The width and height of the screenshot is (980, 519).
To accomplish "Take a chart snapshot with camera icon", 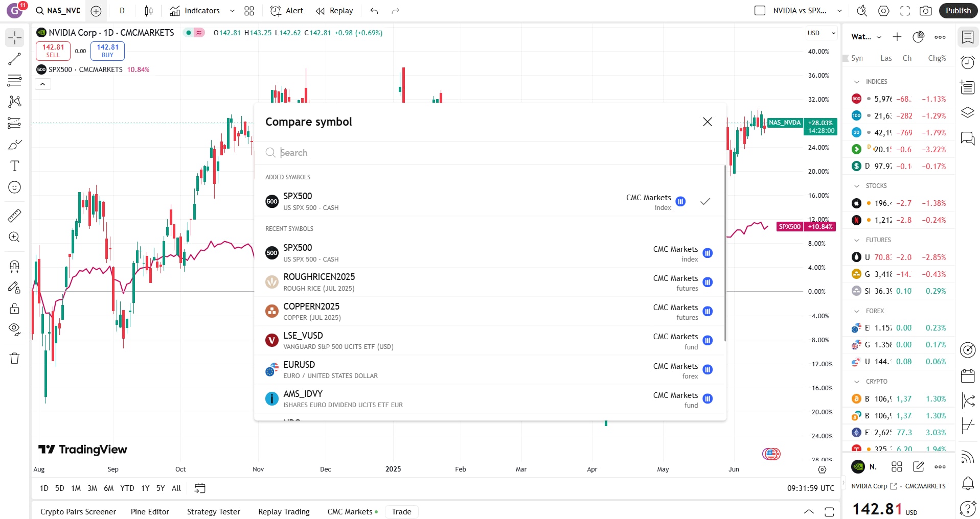I will click(x=925, y=11).
